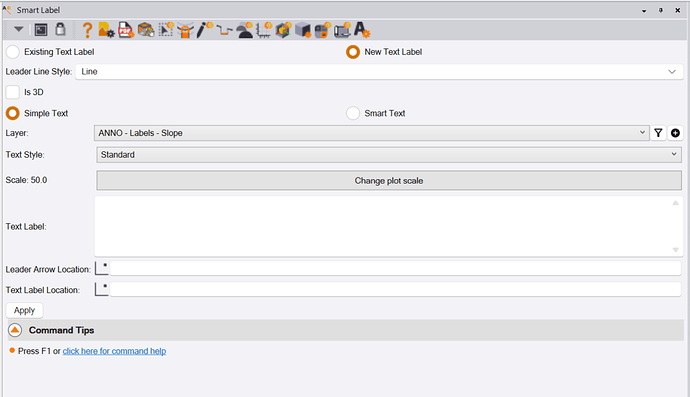
Task: Click Text Label scrollbar up arrow
Action: [675, 203]
